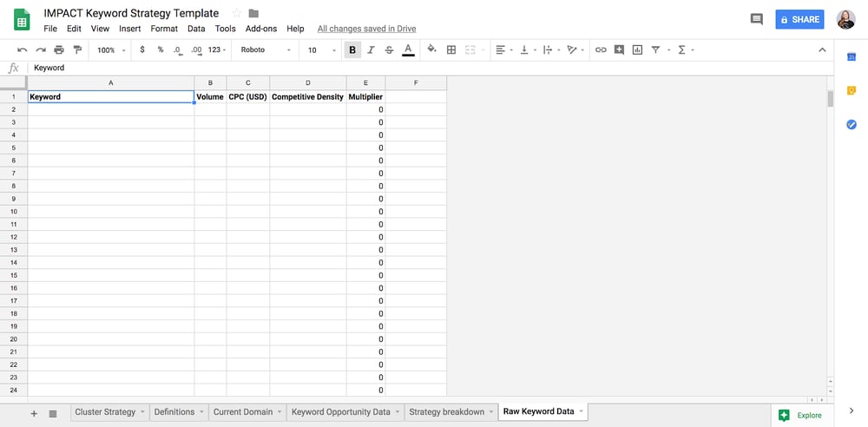Open Calendar in the side panel
This screenshot has width=868, height=427.
coord(852,56)
